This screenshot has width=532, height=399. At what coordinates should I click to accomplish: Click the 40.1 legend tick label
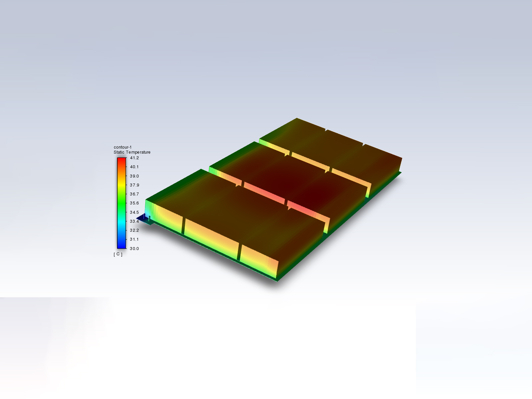(134, 167)
